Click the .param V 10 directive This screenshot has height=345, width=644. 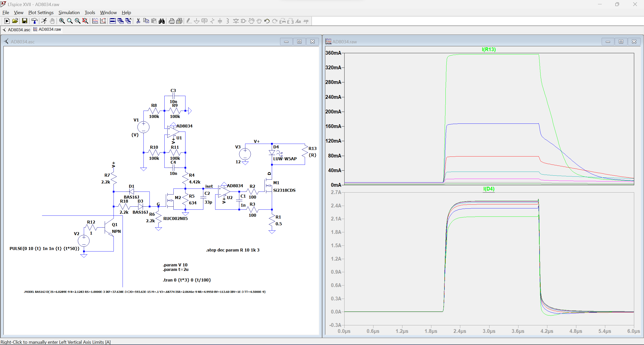(175, 265)
